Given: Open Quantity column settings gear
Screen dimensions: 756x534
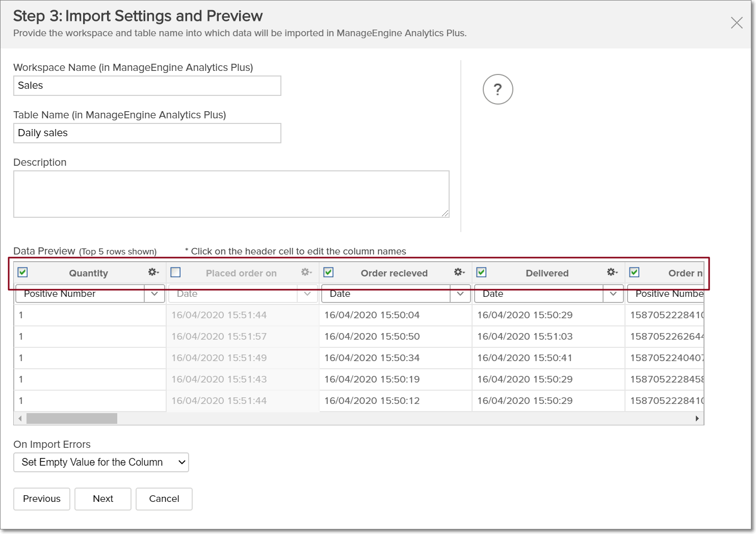Looking at the screenshot, I should pyautogui.click(x=153, y=272).
